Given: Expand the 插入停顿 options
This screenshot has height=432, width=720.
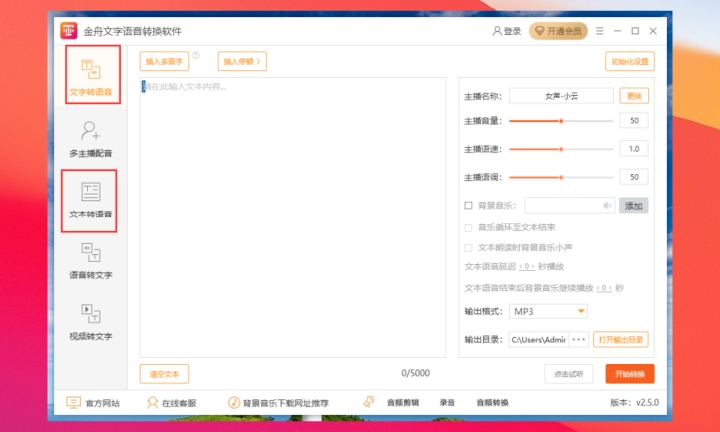Looking at the screenshot, I should click(x=242, y=61).
